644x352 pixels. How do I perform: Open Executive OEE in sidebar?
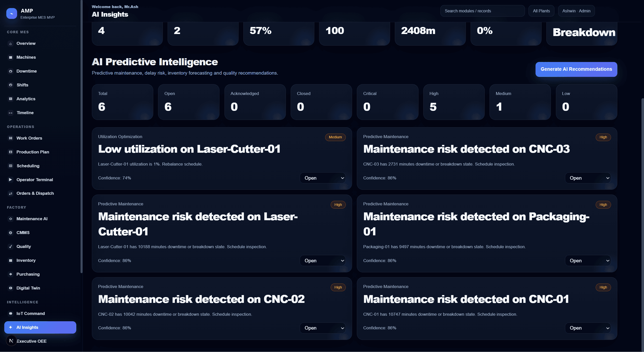pos(40,341)
